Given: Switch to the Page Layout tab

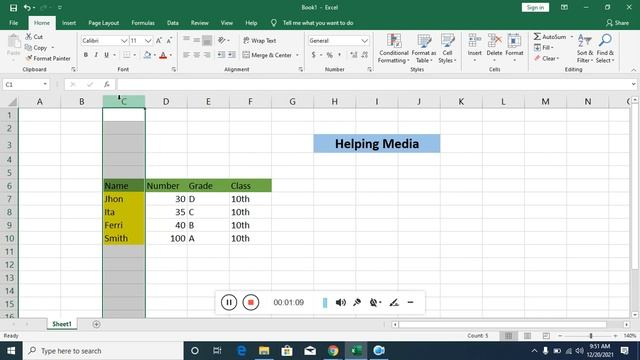Looking at the screenshot, I should coord(104,23).
